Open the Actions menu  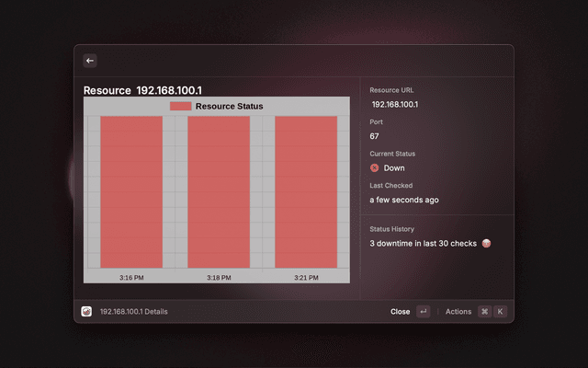[x=458, y=312]
